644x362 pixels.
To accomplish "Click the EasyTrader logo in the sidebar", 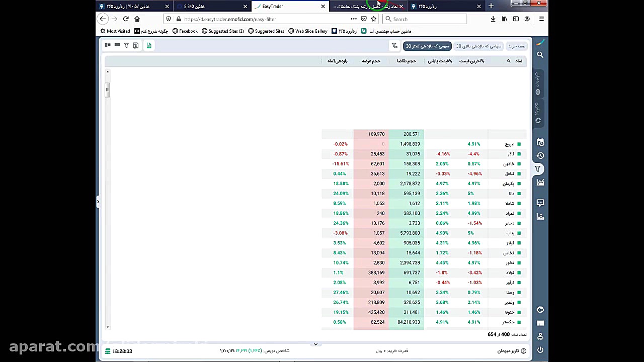I will [540, 43].
